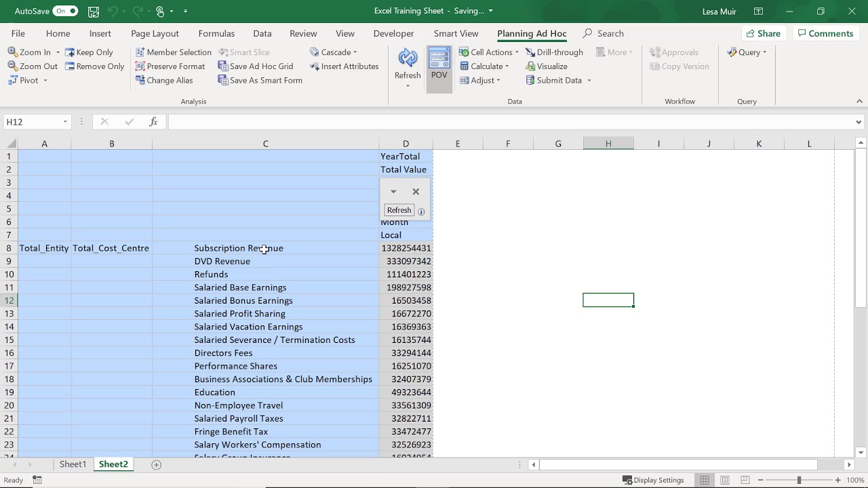Click Remove Only in ribbon
The width and height of the screenshot is (868, 488).
click(x=94, y=66)
